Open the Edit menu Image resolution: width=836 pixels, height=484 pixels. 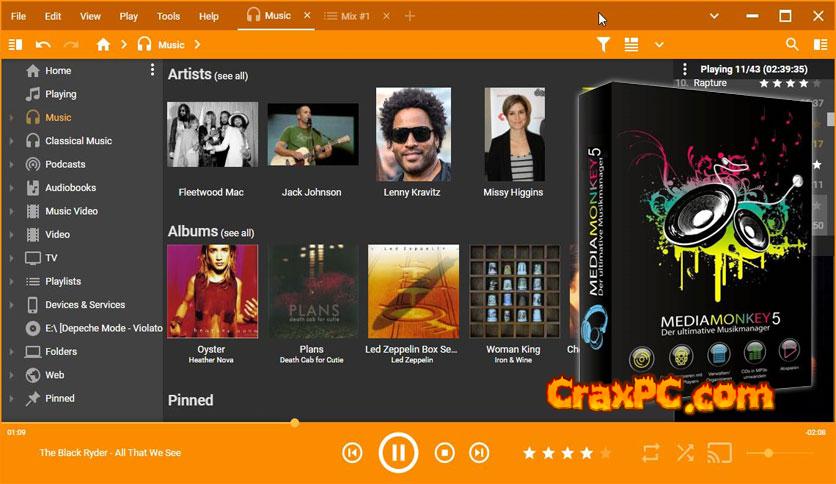click(53, 17)
